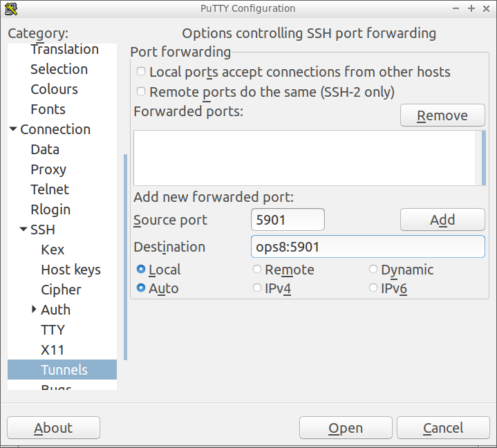Viewport: 497px width, 448px height.
Task: Click the PuTTY icon in title bar
Action: click(x=10, y=9)
